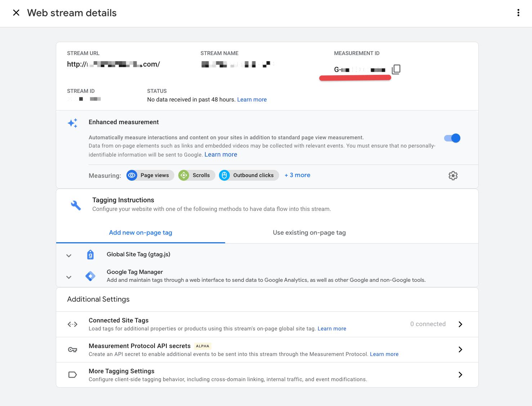This screenshot has width=532, height=406.
Task: Click the API secrets key icon
Action: click(x=72, y=349)
